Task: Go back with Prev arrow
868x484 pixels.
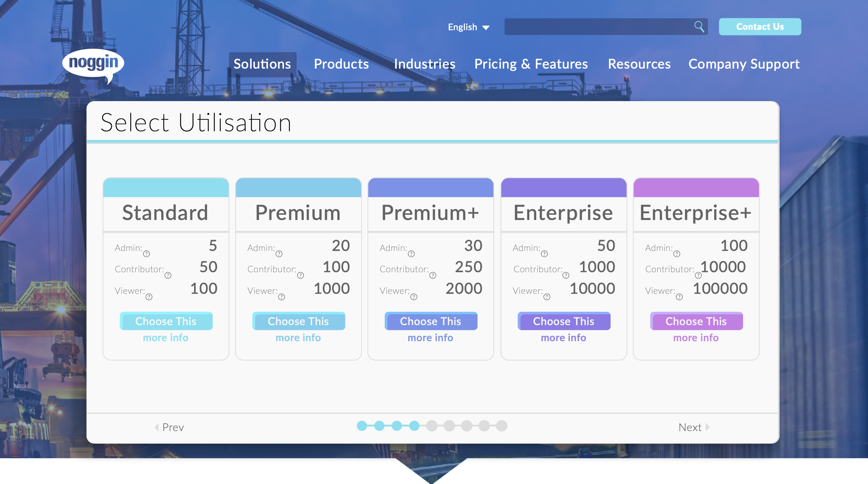Action: click(169, 427)
